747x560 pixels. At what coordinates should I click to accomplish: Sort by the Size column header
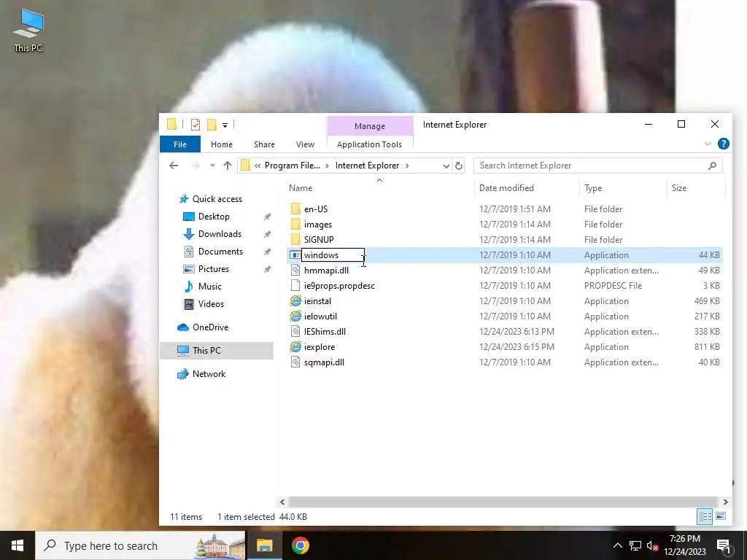[679, 188]
